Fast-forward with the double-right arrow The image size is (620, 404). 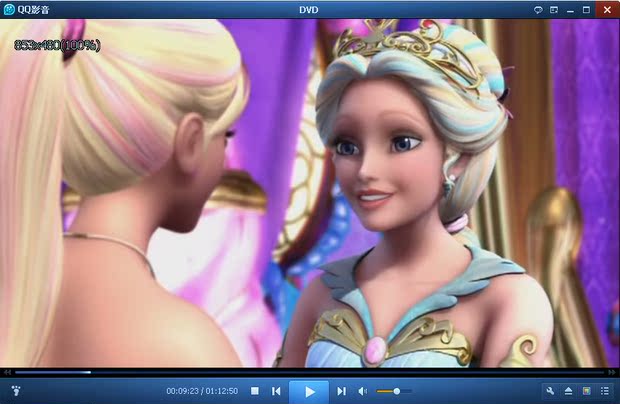pos(612,372)
